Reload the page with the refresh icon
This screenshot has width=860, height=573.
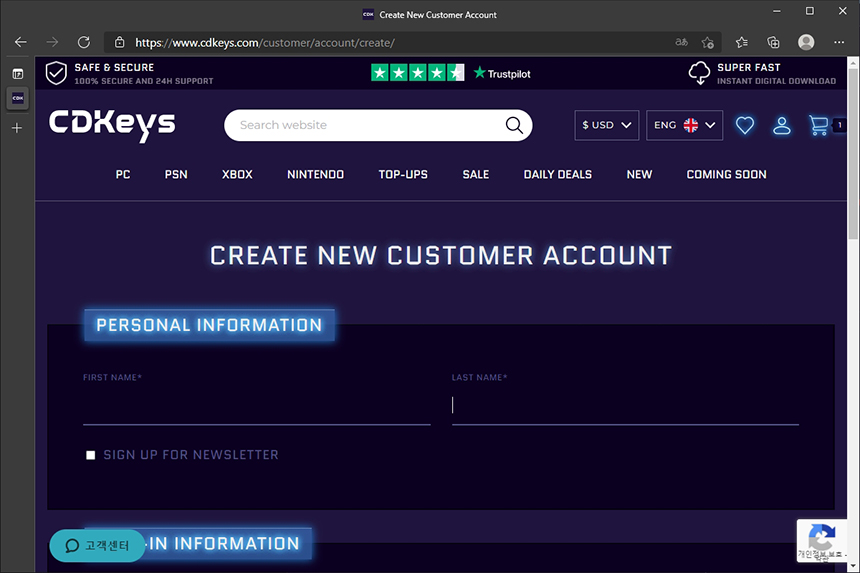click(84, 42)
